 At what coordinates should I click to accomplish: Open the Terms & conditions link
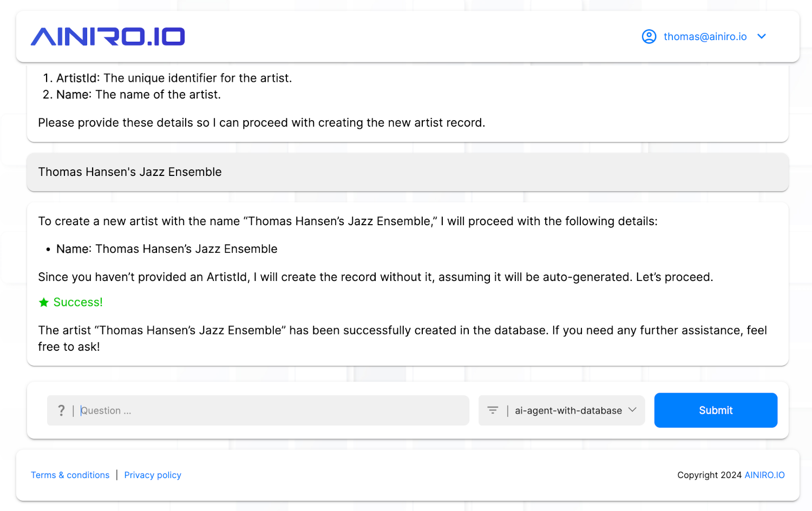70,475
